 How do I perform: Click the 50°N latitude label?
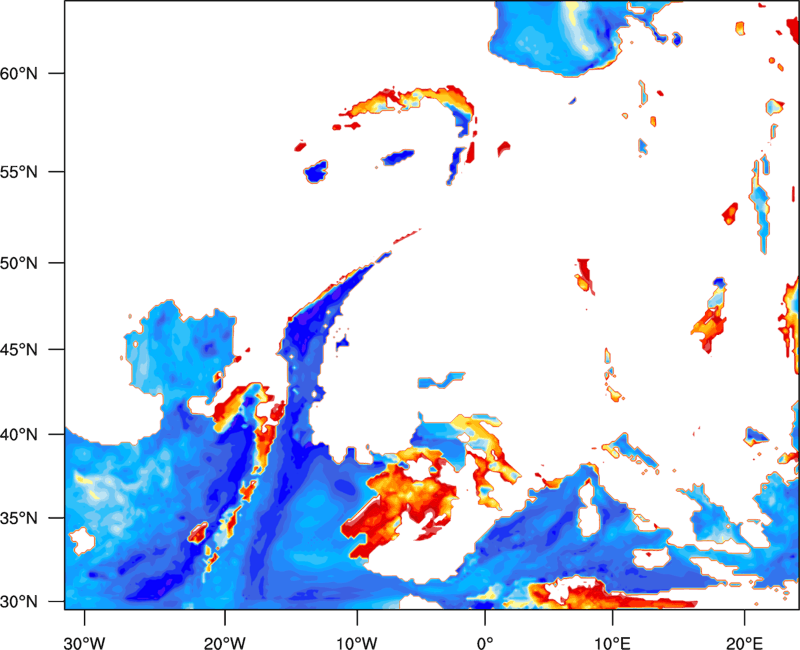[19, 263]
